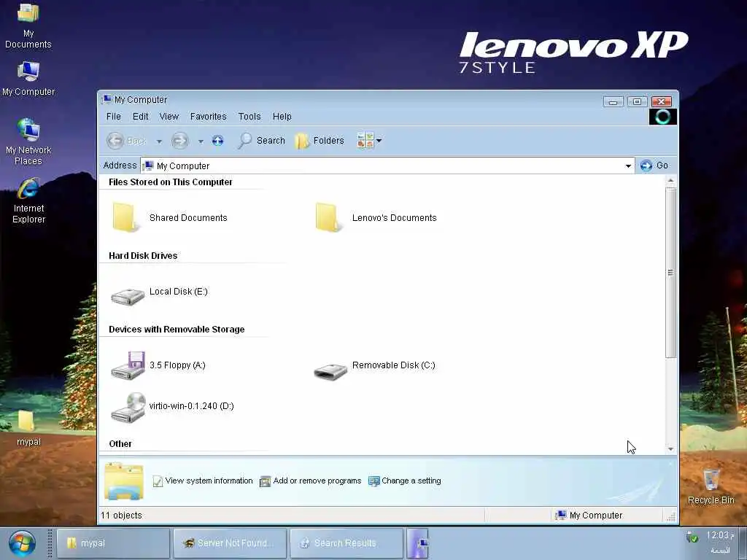Click the window resize grip corner
The image size is (747, 560).
pos(672,517)
